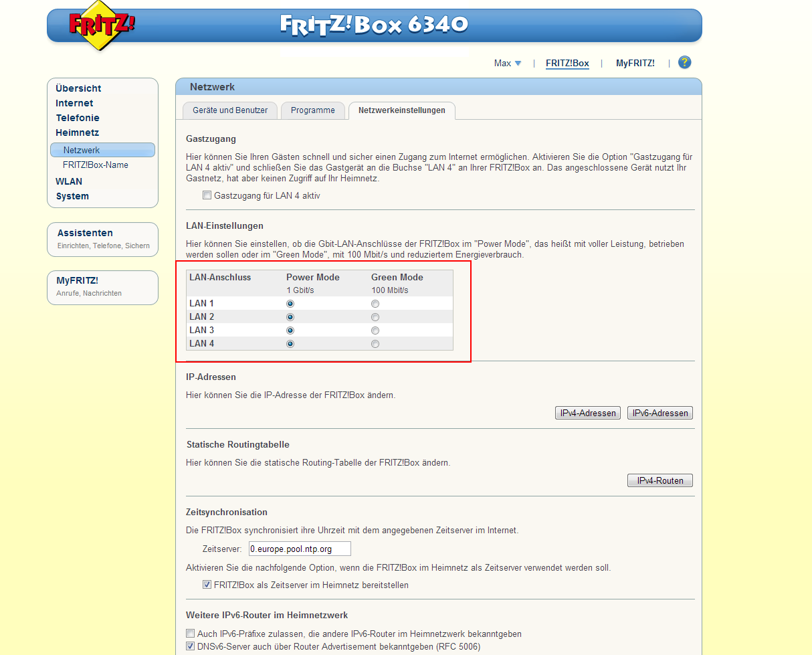Select Green Mode for LAN 2

375,317
